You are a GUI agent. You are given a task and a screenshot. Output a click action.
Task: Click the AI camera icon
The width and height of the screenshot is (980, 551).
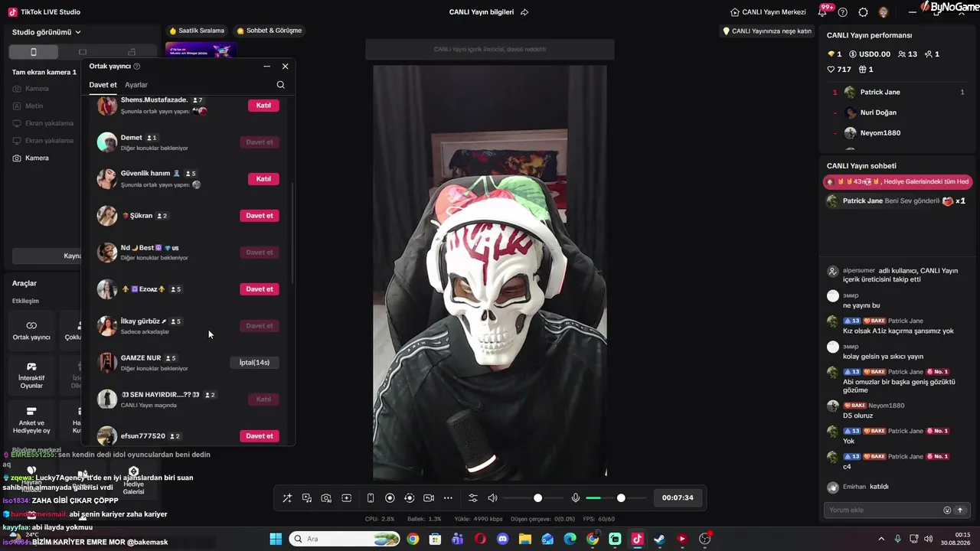click(326, 498)
